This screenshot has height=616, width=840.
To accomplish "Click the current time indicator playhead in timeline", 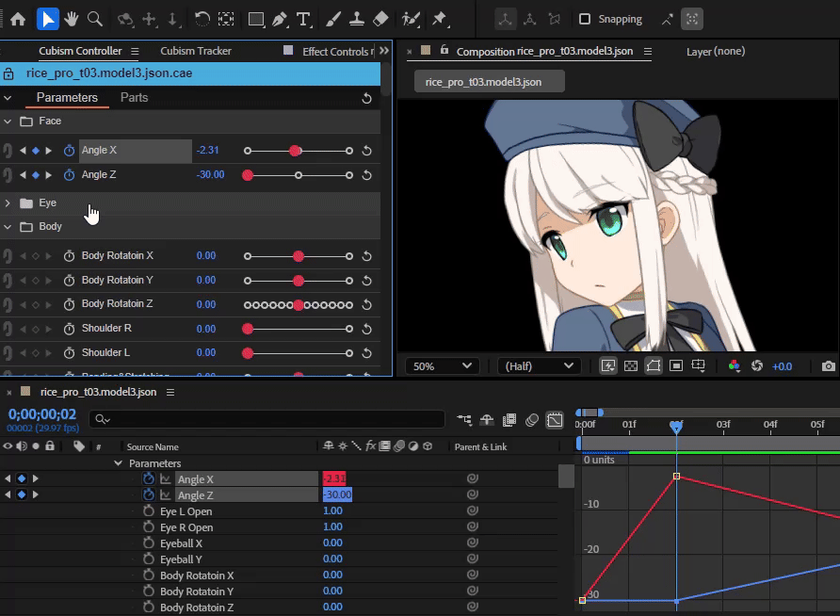I will tap(676, 427).
